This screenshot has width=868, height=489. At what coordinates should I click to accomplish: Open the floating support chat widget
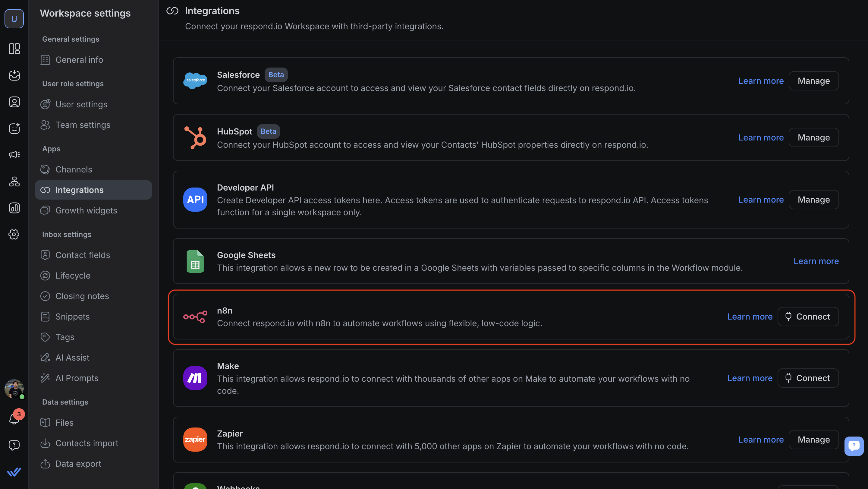point(854,446)
